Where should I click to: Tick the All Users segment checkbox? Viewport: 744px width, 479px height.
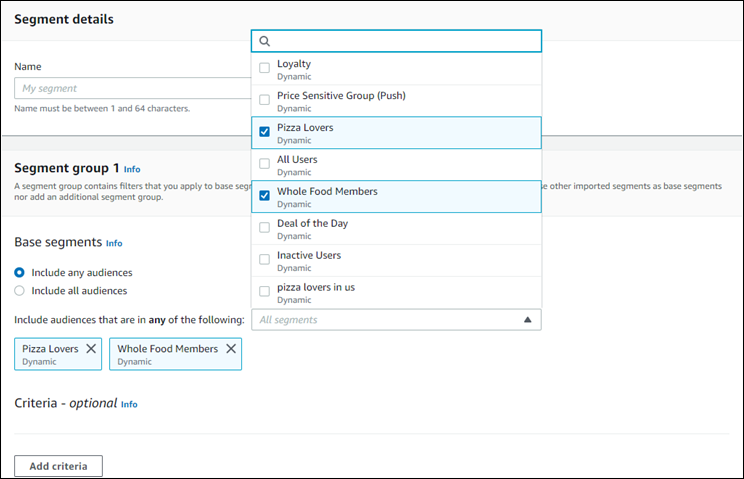265,164
